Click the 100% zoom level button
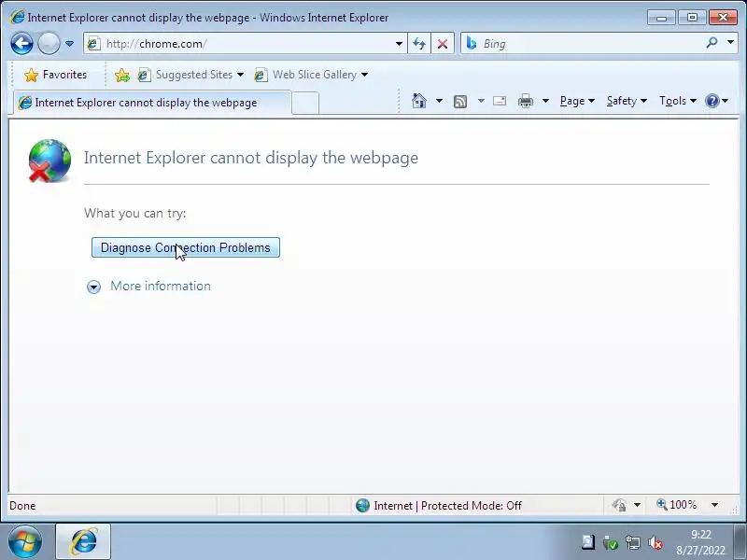The image size is (747, 560). click(x=676, y=505)
